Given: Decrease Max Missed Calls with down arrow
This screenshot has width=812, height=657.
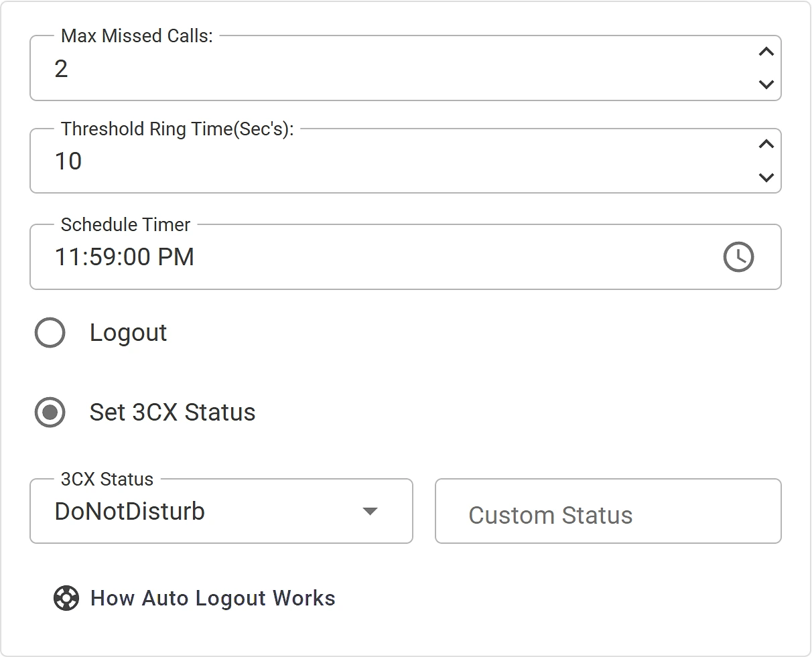Looking at the screenshot, I should [766, 84].
